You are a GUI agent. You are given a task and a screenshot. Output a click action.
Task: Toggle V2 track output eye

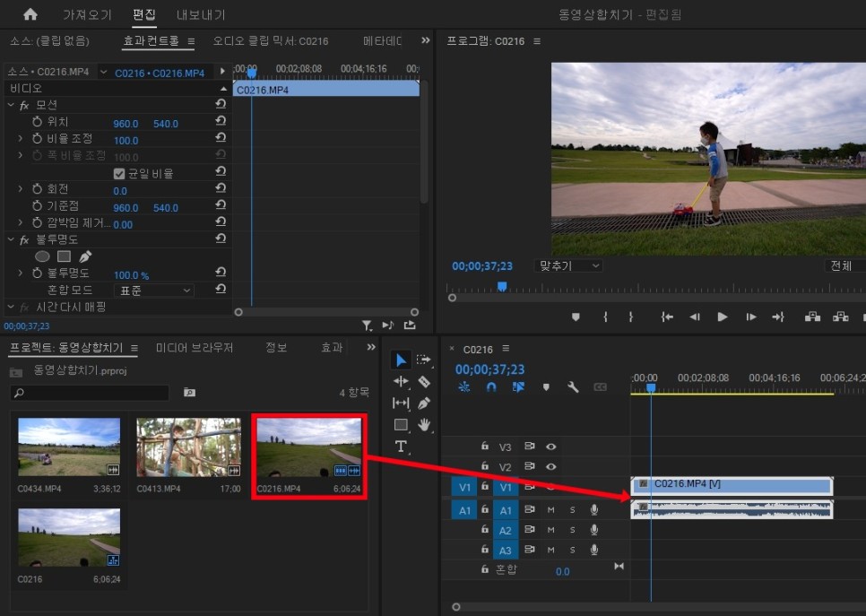click(550, 466)
